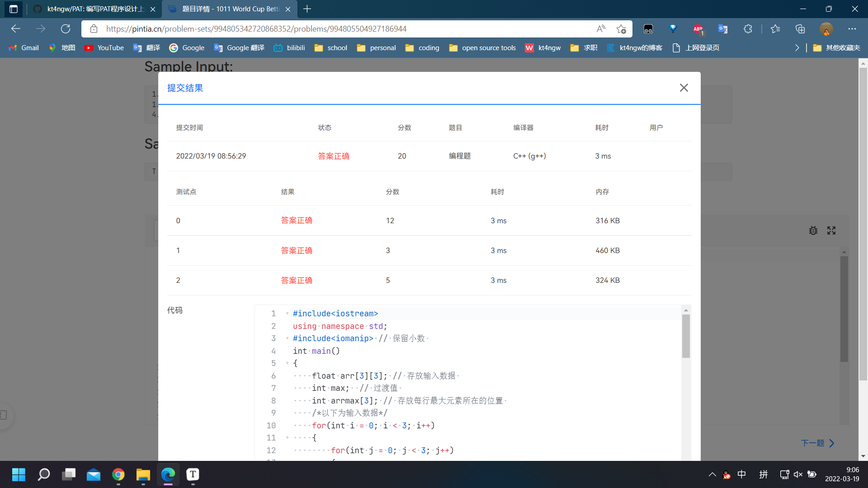View site information lock icon
Screen dimensions: 868x488
click(94, 29)
